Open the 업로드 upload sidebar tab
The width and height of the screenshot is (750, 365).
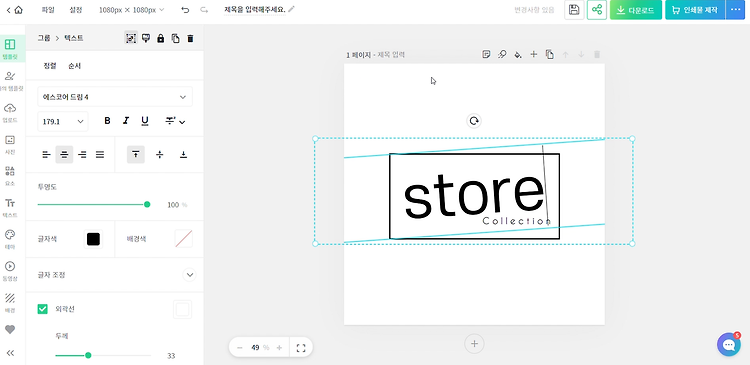point(10,112)
